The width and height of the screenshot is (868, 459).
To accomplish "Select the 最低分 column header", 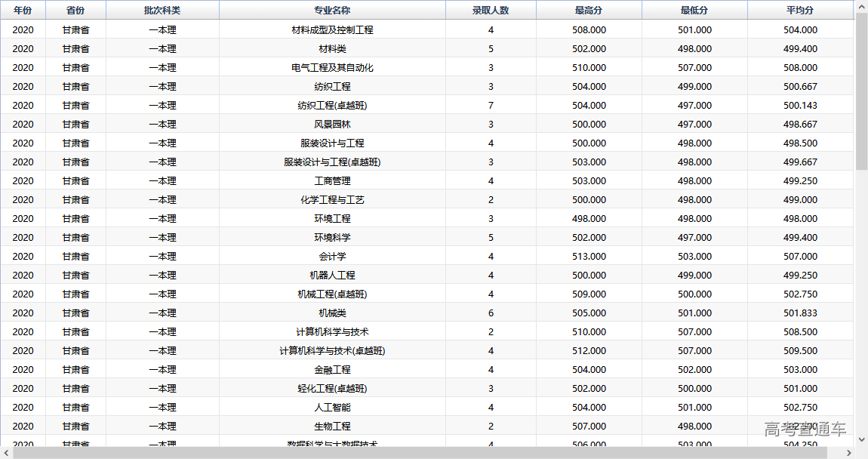I will [x=694, y=11].
